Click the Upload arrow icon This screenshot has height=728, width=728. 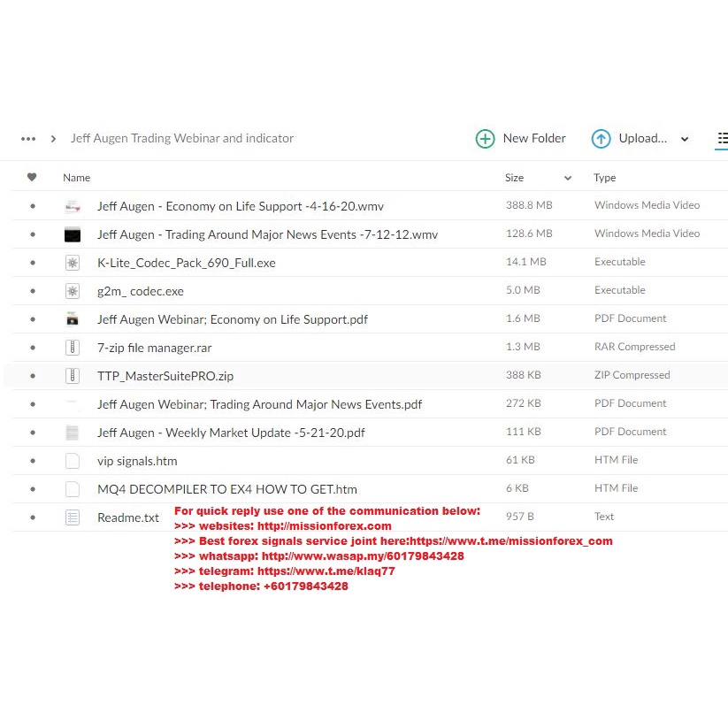(x=601, y=139)
